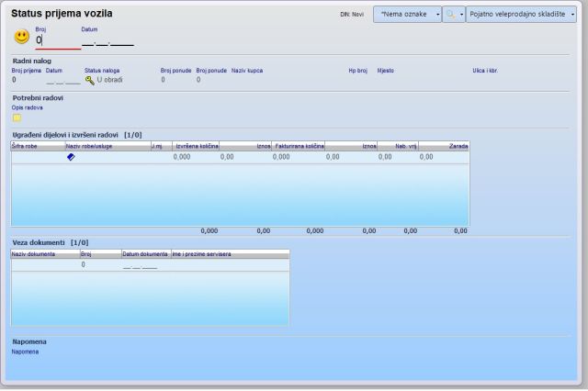Click the magnifier search icon in the top toolbar
This screenshot has height=391, width=588.
coord(450,15)
